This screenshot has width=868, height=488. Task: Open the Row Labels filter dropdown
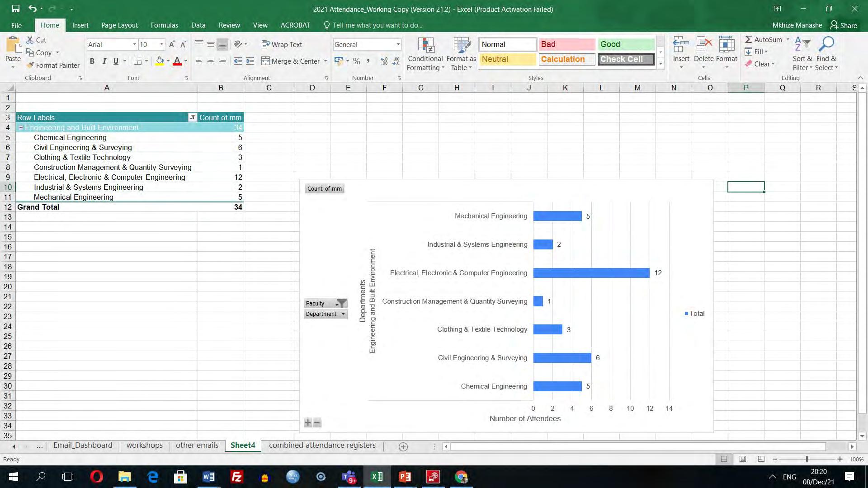pyautogui.click(x=193, y=117)
